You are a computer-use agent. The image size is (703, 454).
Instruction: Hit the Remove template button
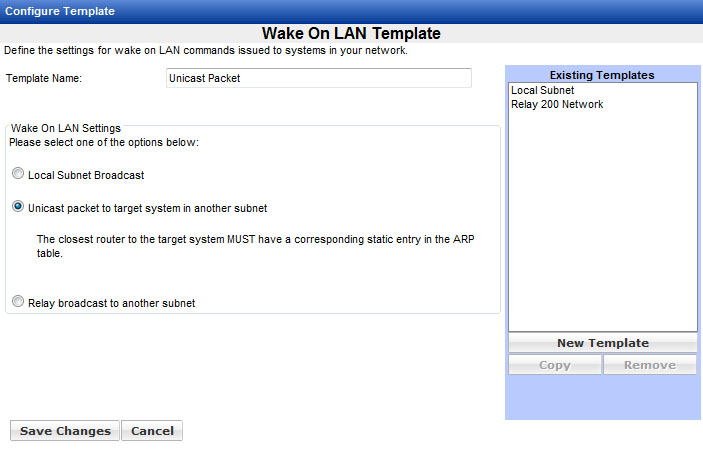(x=649, y=365)
